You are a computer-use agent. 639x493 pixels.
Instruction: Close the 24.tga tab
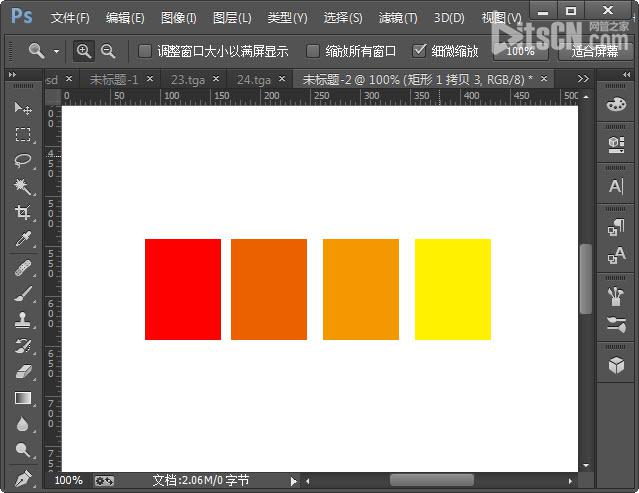(282, 79)
